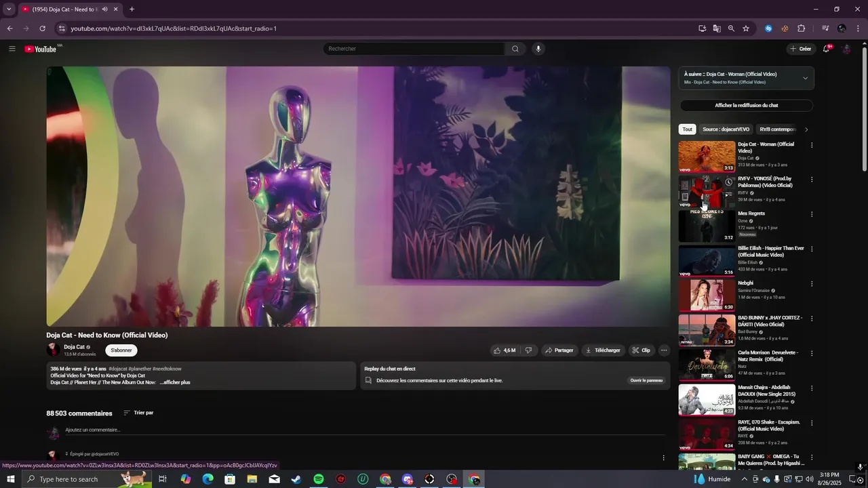Reload the page
The height and width of the screenshot is (488, 868).
(x=42, y=28)
